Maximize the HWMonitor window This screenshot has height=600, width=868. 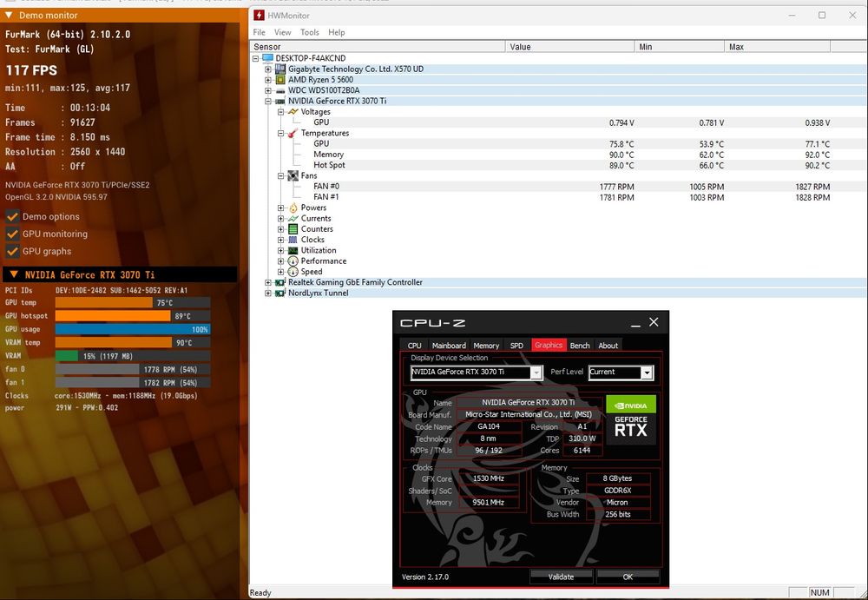click(x=822, y=15)
